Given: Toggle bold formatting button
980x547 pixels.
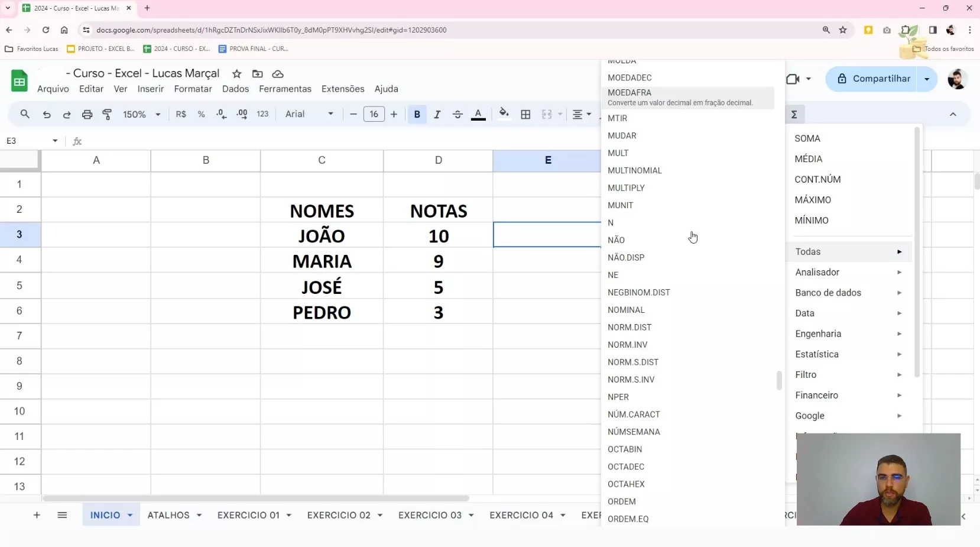Looking at the screenshot, I should tap(417, 114).
